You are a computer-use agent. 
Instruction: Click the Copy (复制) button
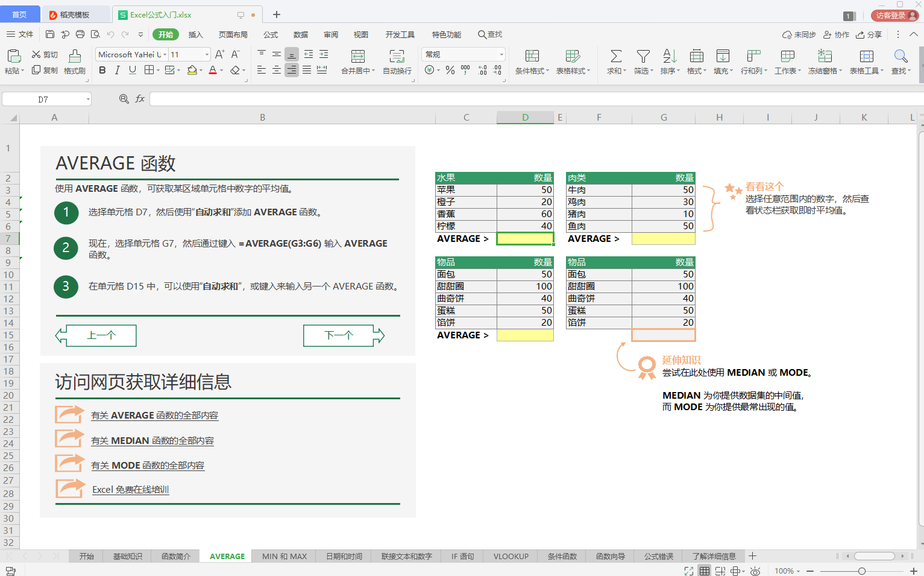pyautogui.click(x=45, y=70)
